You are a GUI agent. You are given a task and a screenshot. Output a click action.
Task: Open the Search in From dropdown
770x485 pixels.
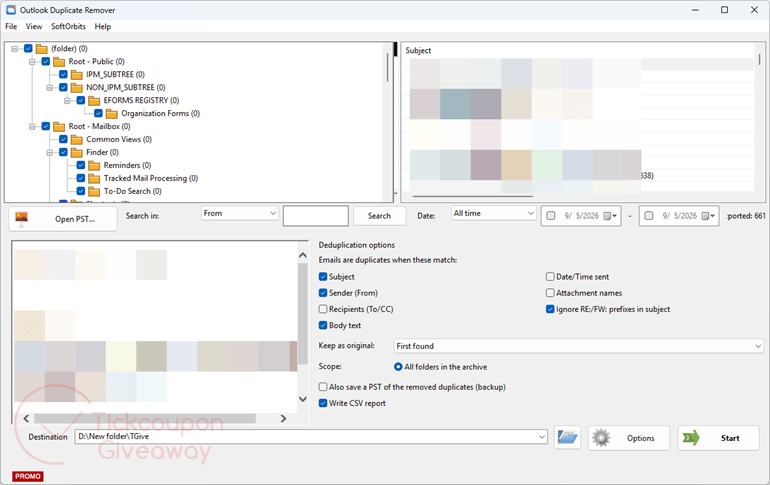[240, 214]
